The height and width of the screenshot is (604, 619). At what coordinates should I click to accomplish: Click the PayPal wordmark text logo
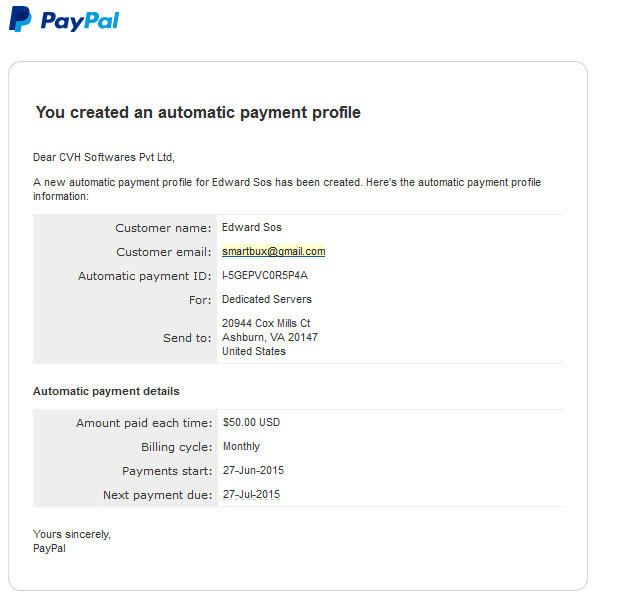[80, 21]
